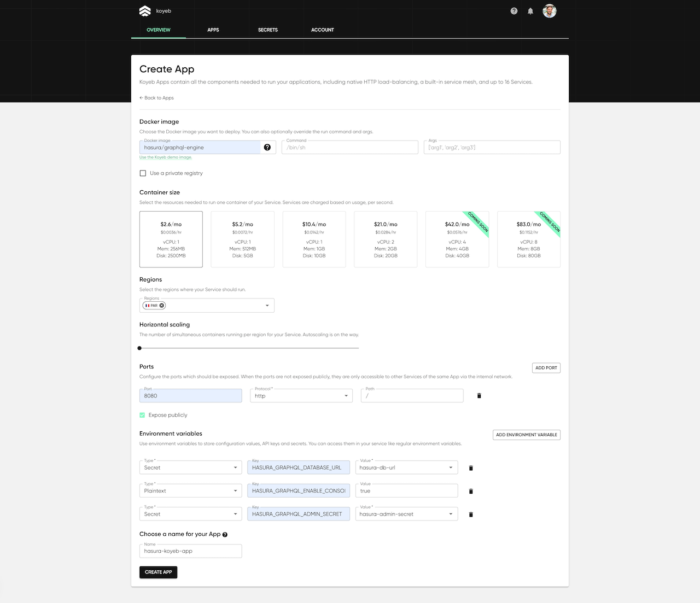Enable the Use a private registry checkbox

pyautogui.click(x=143, y=173)
